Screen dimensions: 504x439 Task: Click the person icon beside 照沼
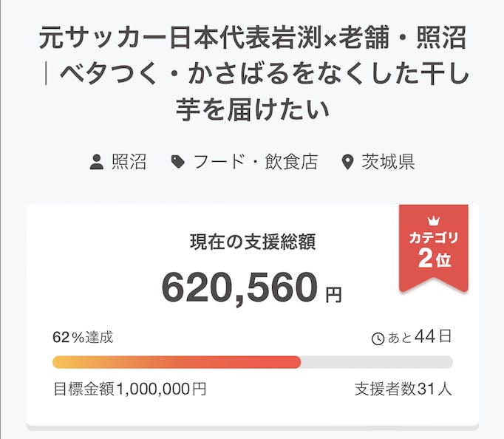(x=96, y=163)
